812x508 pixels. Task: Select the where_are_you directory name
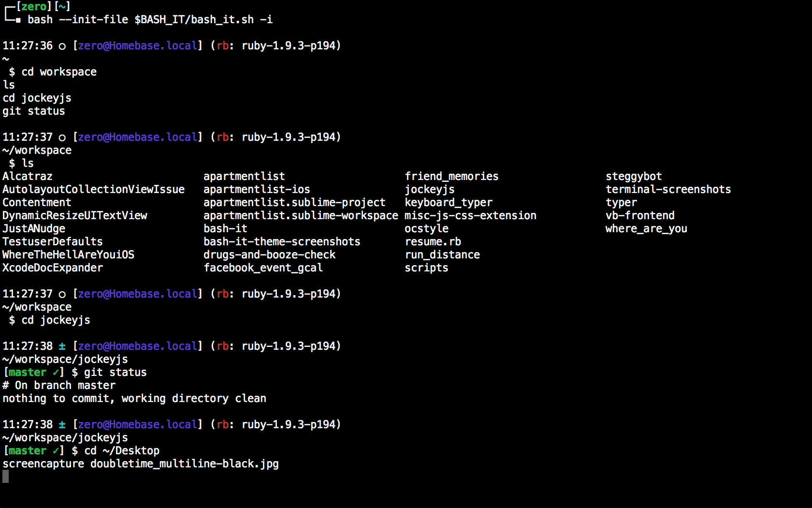[646, 228]
